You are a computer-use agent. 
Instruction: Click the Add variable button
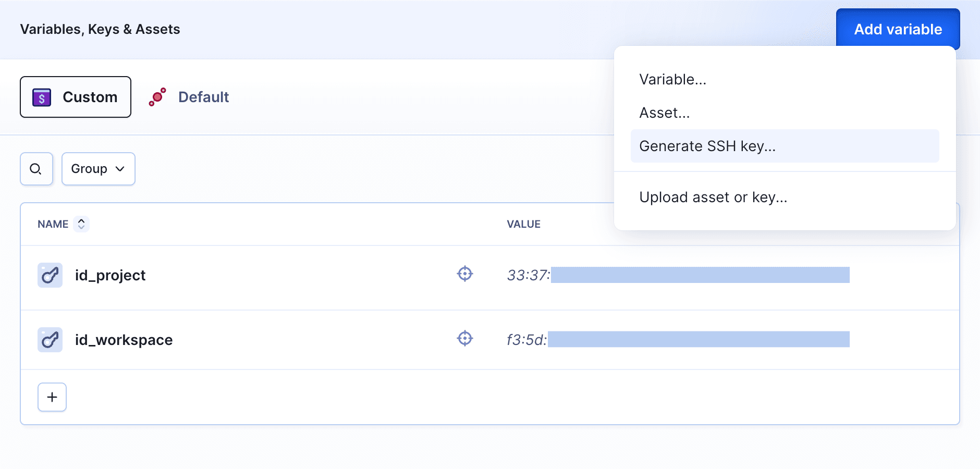pyautogui.click(x=897, y=29)
